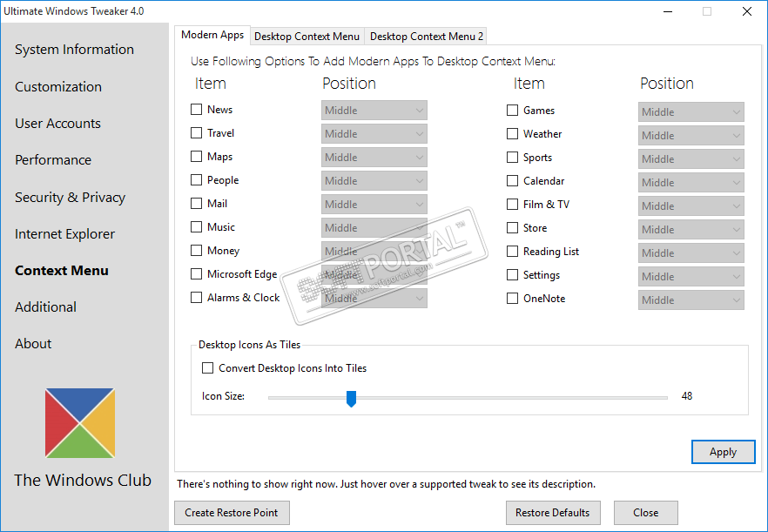Select Performance in the sidebar
This screenshot has height=532, width=768.
coord(53,160)
